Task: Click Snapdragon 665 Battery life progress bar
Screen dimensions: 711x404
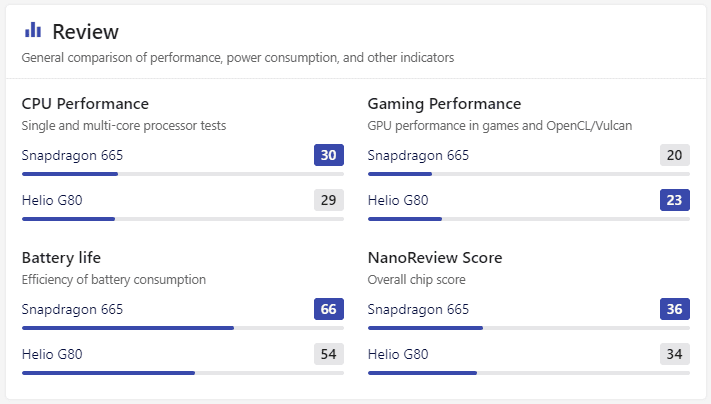Action: 182,328
